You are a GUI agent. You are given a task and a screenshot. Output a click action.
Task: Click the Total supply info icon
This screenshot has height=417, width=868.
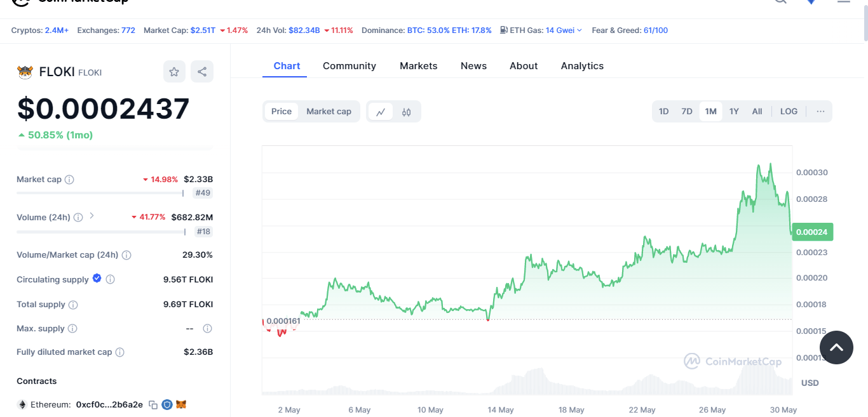click(x=73, y=305)
